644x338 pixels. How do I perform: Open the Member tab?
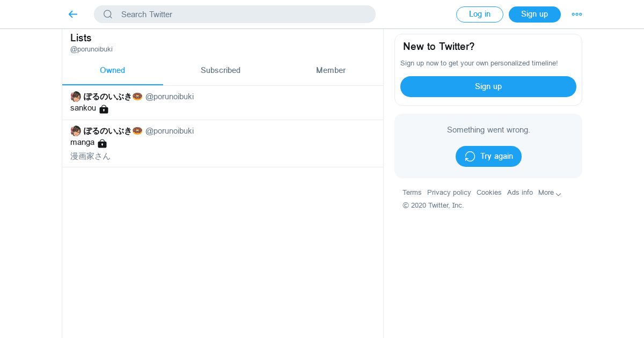tap(331, 70)
